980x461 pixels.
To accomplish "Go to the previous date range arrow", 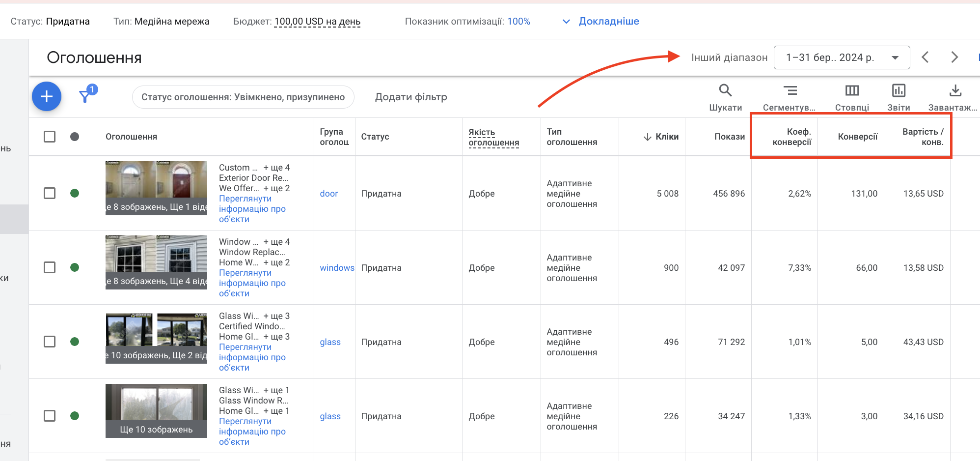I will tap(925, 58).
